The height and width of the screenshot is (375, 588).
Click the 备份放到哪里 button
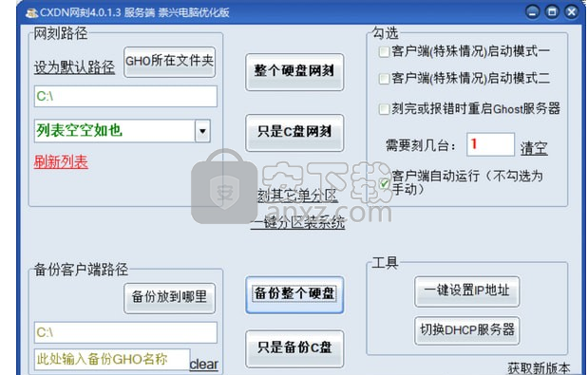coord(169,298)
